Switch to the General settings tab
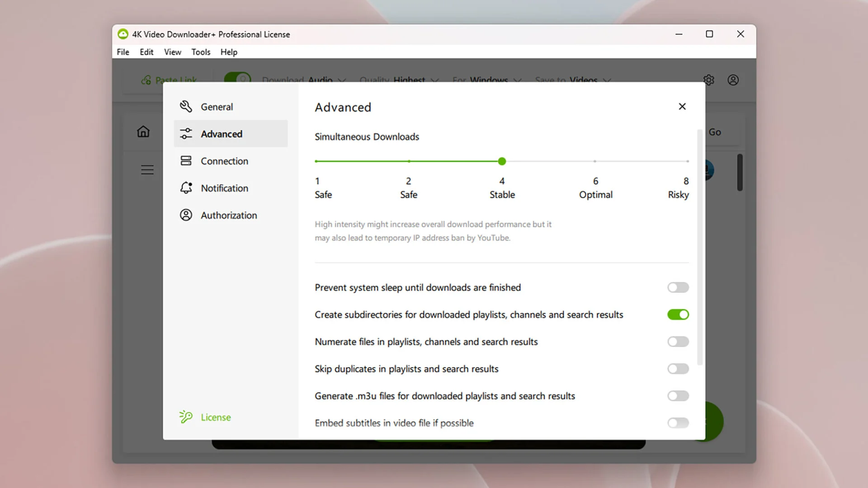The width and height of the screenshot is (868, 488). coord(231,107)
